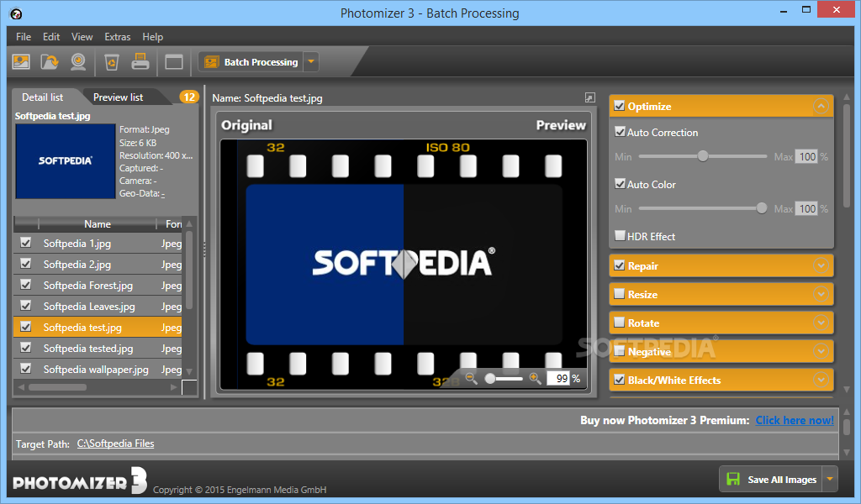The height and width of the screenshot is (504, 861).
Task: Click the open folder toolbar icon
Action: [50, 62]
